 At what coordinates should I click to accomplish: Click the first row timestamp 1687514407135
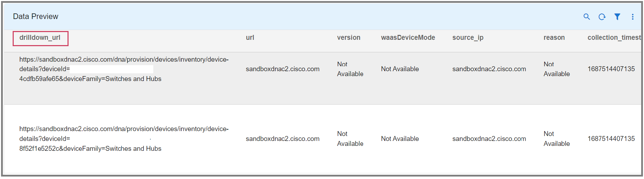pyautogui.click(x=611, y=69)
